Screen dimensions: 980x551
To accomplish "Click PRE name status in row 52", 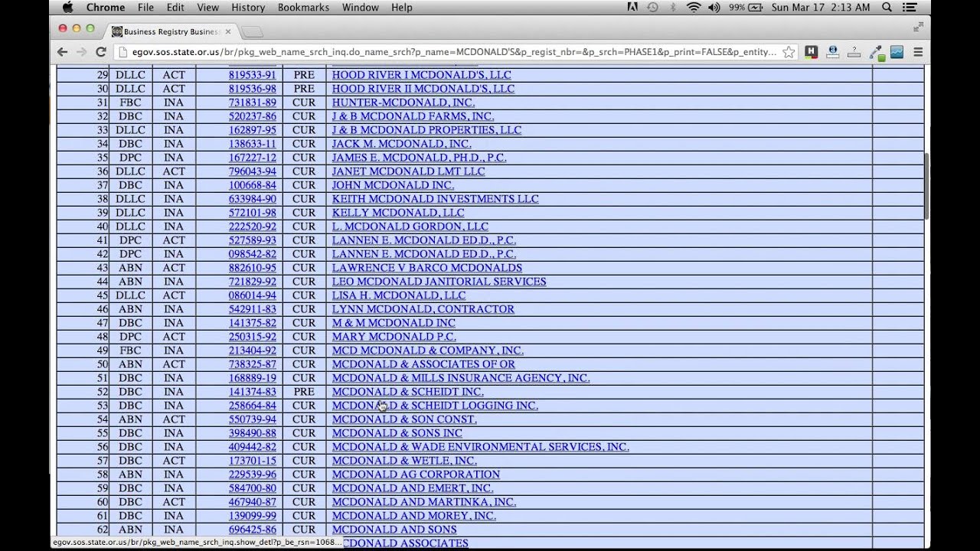I will (304, 392).
